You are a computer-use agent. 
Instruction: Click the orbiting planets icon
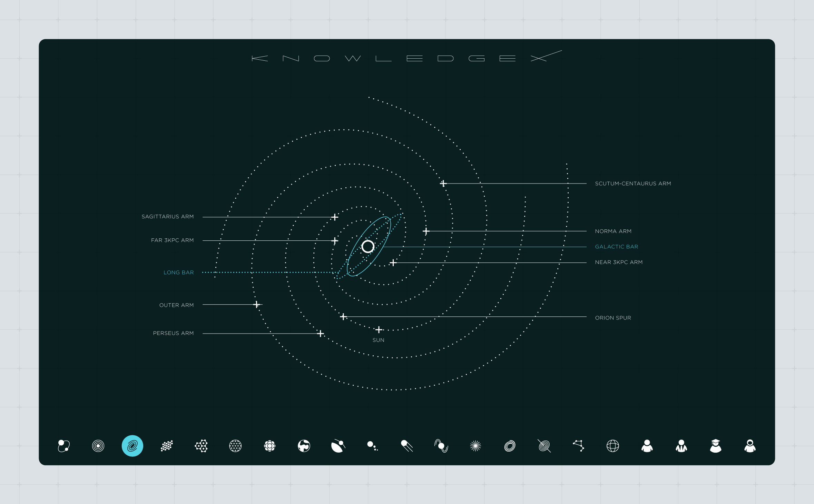click(x=64, y=446)
